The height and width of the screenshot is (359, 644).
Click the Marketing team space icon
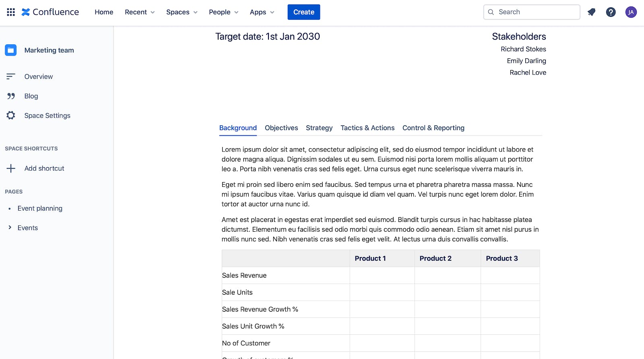pyautogui.click(x=11, y=50)
